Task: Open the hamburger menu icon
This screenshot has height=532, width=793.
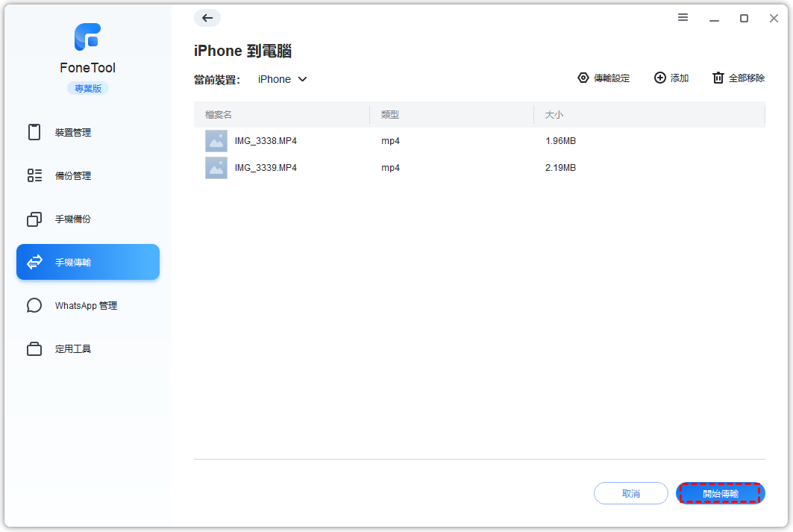Action: point(683,18)
